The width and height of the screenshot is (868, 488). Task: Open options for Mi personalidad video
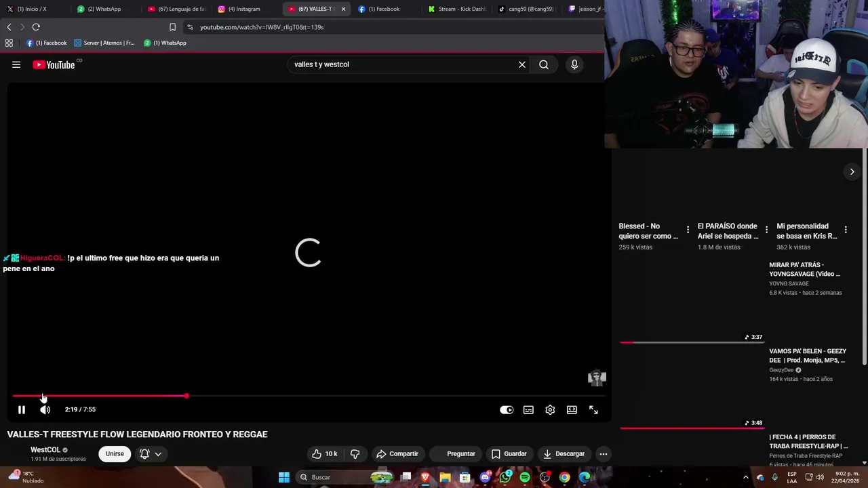tap(846, 230)
